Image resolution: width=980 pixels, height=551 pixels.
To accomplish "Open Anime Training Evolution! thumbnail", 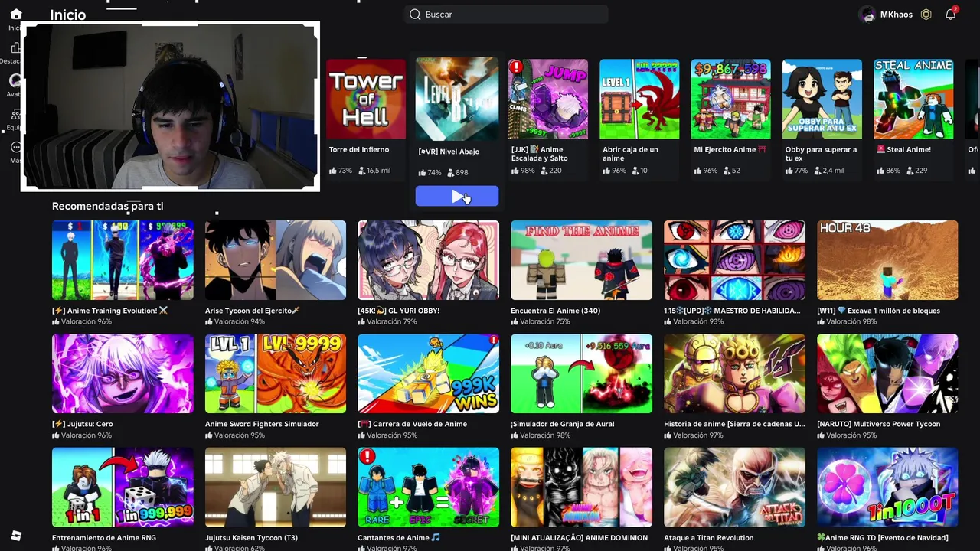I will 122,260.
